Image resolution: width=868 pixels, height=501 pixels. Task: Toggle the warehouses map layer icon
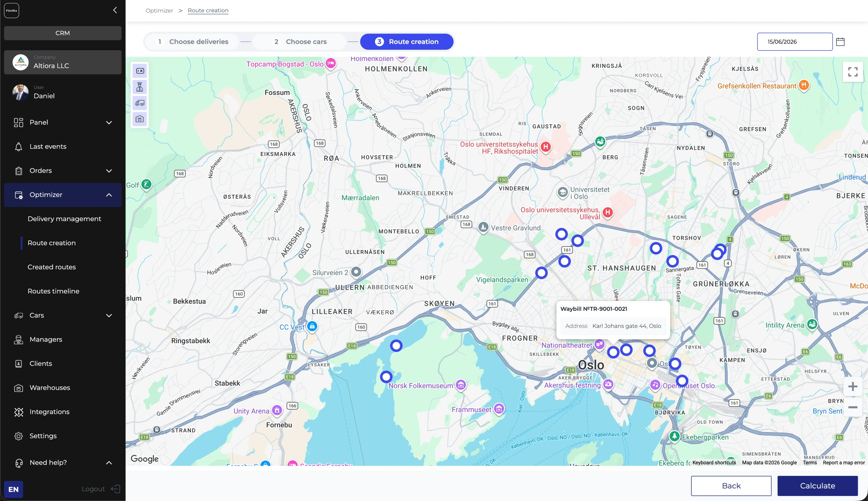140,119
